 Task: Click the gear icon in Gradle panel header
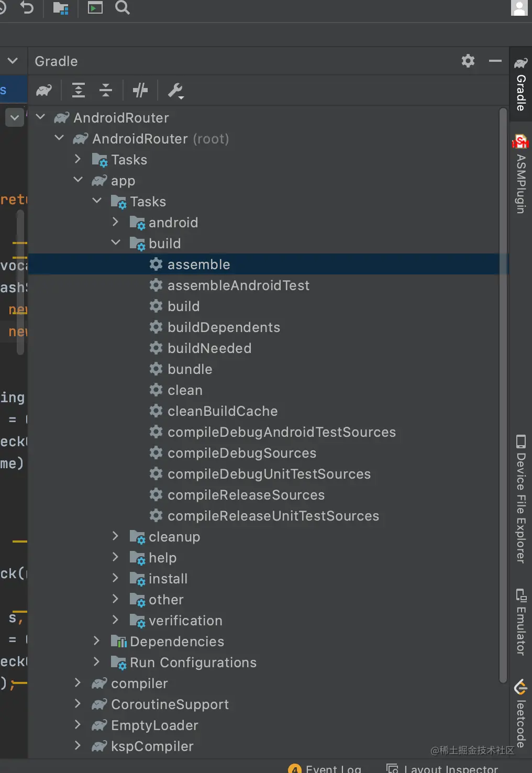[468, 61]
